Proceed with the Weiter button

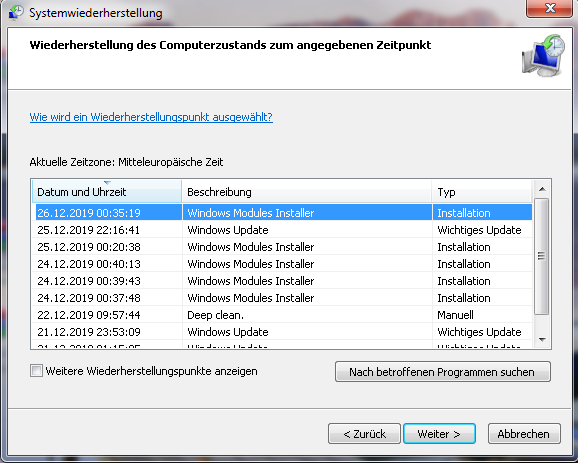point(439,434)
